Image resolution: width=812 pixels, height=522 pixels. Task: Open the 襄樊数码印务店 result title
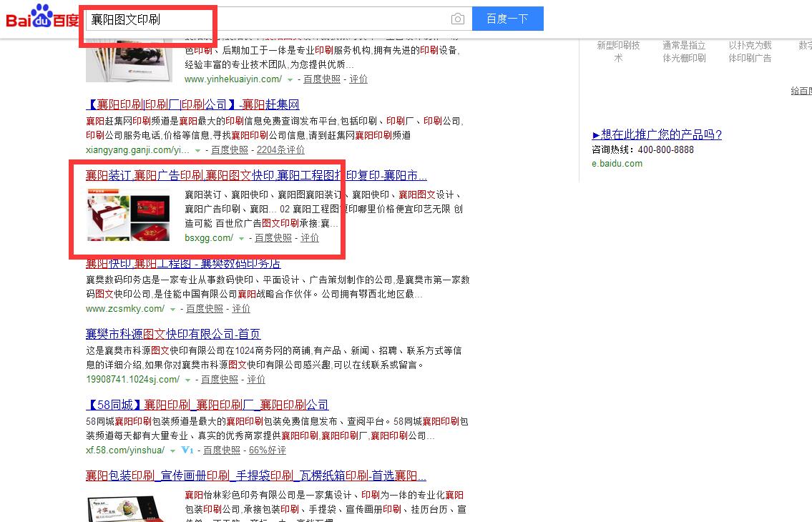[x=183, y=264]
